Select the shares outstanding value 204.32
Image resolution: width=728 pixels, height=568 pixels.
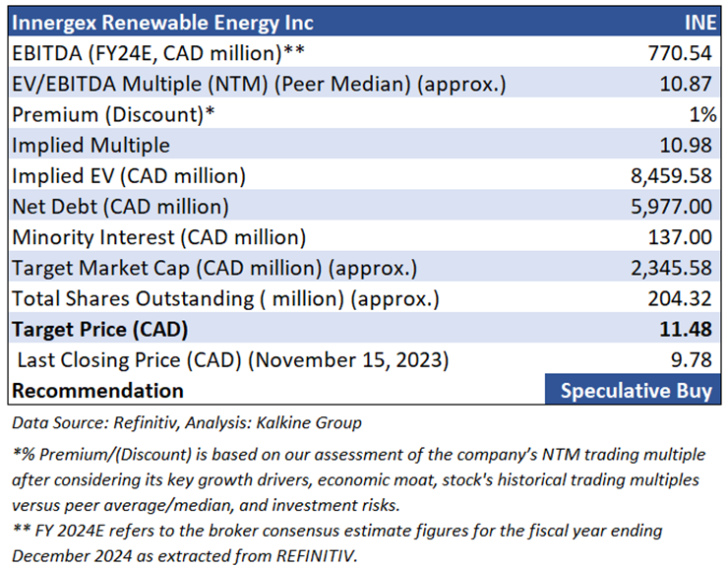pyautogui.click(x=682, y=298)
